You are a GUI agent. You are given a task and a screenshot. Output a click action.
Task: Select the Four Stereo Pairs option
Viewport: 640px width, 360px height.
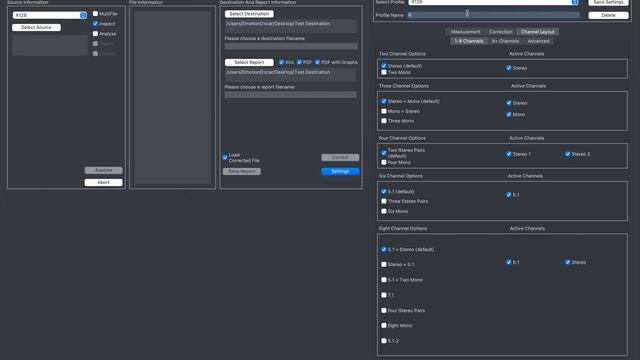(x=384, y=311)
